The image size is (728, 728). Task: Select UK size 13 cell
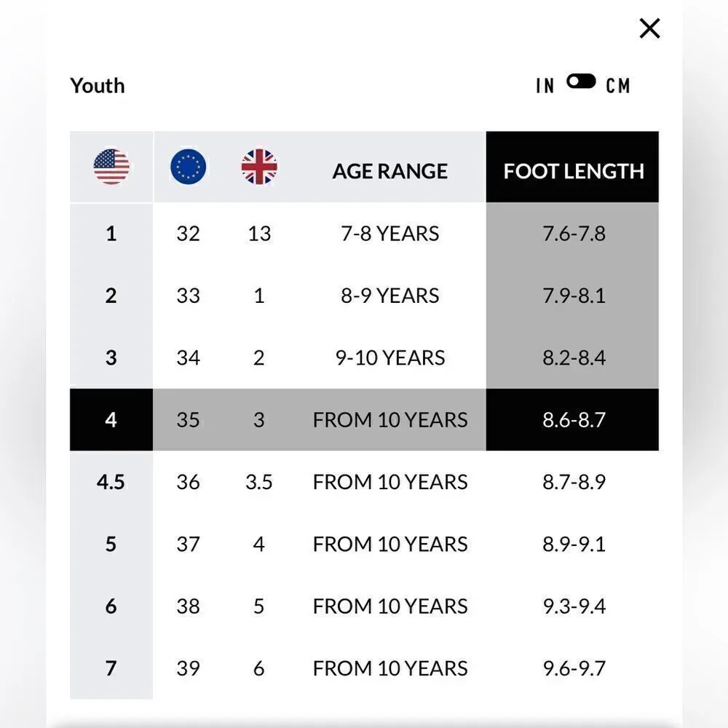tap(259, 234)
